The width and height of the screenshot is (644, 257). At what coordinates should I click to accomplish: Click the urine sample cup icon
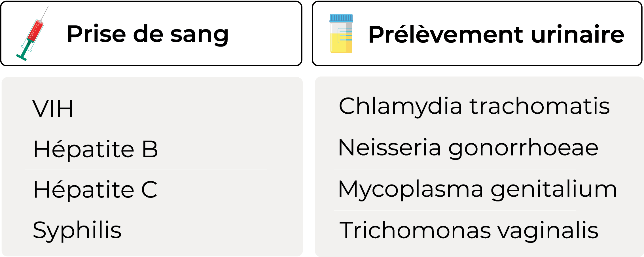pos(341,33)
